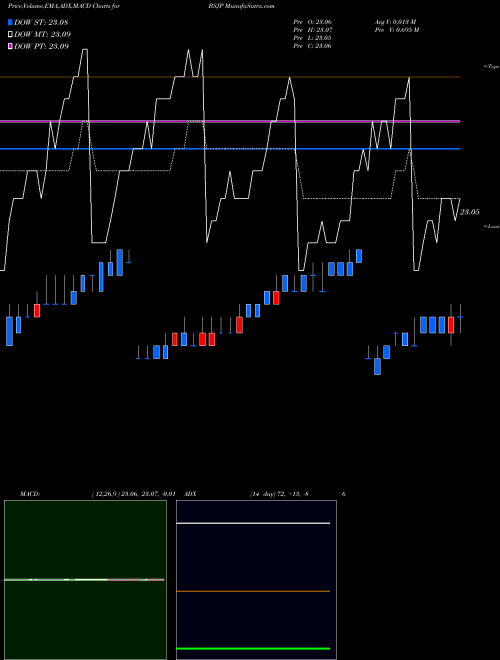Open the dark blue ADX indicator chart panel

pyautogui.click(x=256, y=580)
